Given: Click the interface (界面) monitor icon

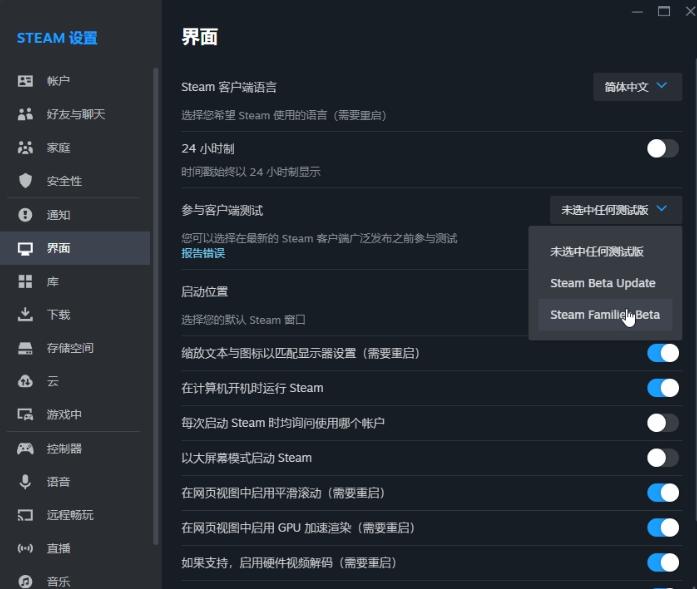Looking at the screenshot, I should coord(25,248).
